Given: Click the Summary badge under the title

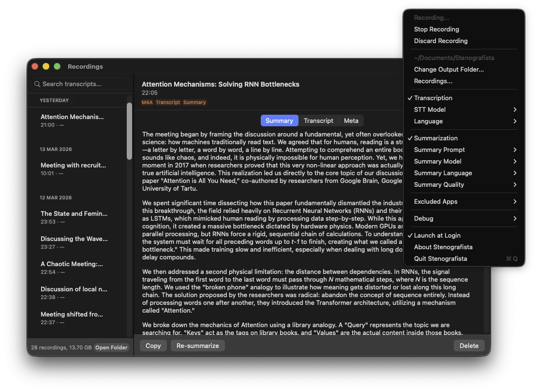Looking at the screenshot, I should click(x=194, y=102).
